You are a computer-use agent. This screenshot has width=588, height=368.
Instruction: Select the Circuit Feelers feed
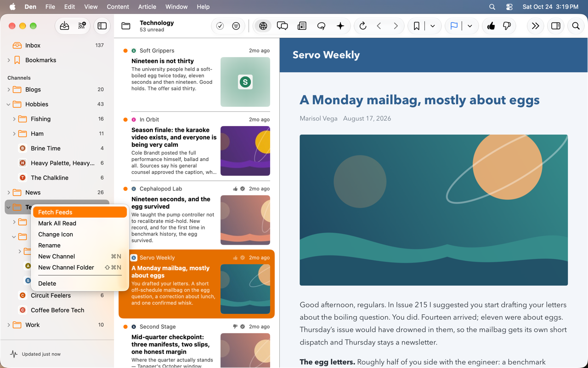[x=57, y=296]
